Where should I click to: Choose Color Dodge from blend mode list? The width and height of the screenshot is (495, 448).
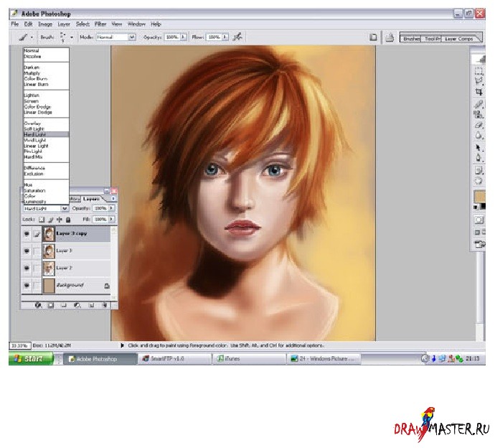[37, 106]
